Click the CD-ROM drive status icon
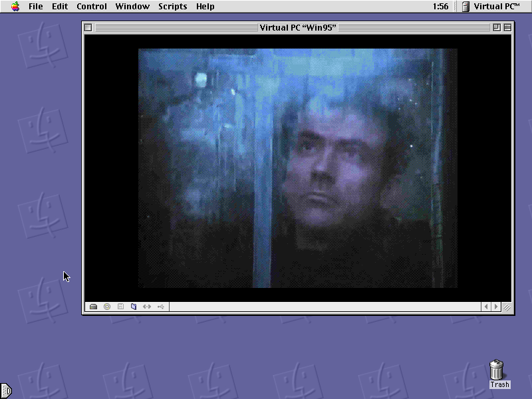This screenshot has width=532, height=399. pyautogui.click(x=107, y=307)
